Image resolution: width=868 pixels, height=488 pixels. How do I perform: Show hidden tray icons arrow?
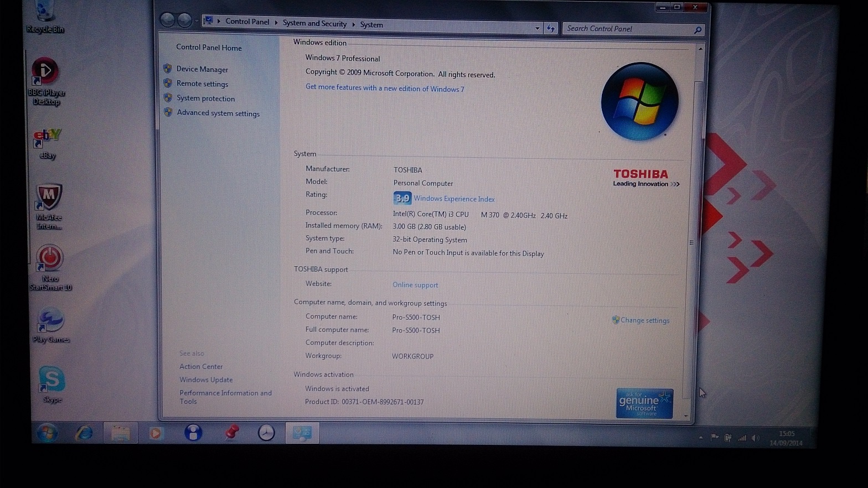tap(701, 438)
